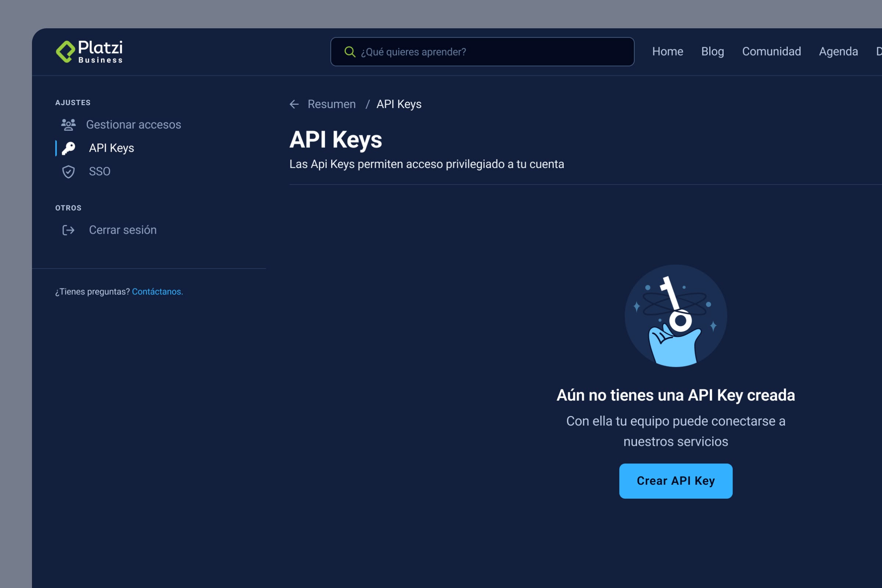Click the API Keys breadcrumb text
Viewport: 882px width, 588px height.
(399, 104)
